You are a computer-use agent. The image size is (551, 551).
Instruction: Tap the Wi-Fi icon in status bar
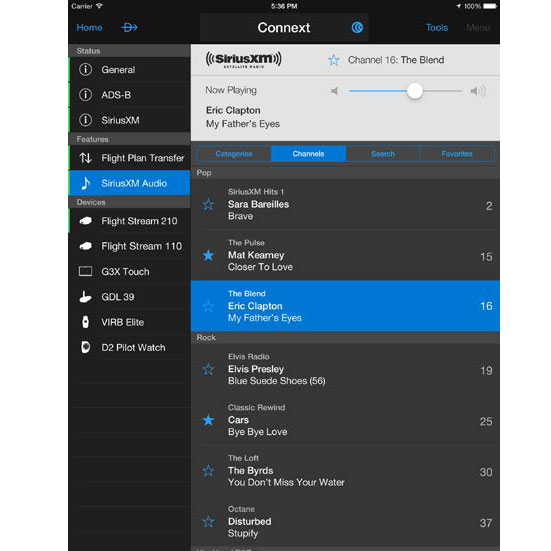coord(99,6)
